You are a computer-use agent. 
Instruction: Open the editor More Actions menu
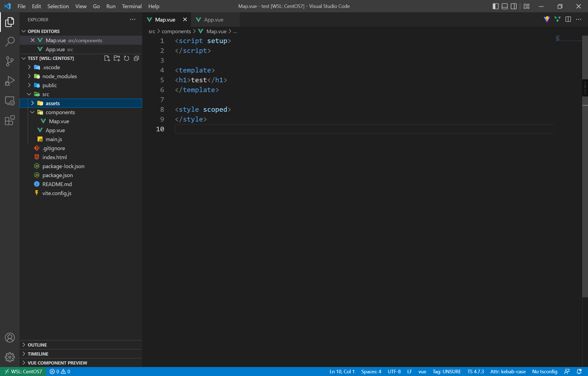point(579,19)
